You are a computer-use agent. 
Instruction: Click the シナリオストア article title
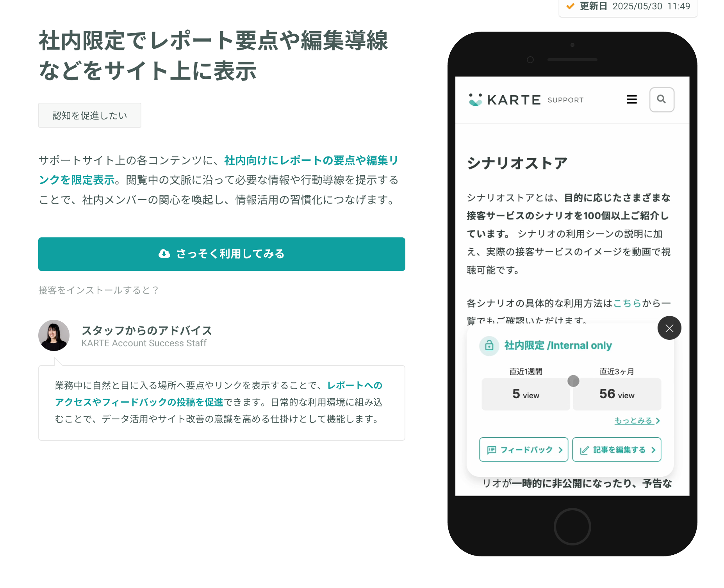(x=517, y=163)
